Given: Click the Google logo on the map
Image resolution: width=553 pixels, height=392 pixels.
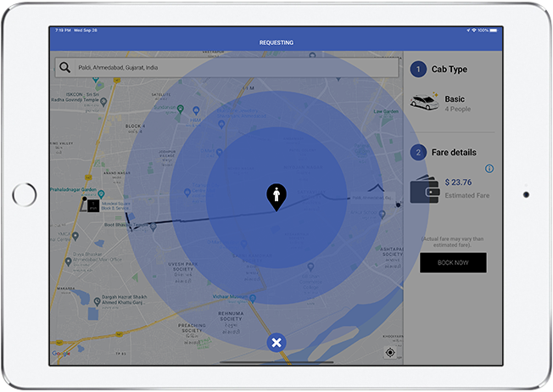Looking at the screenshot, I should (x=61, y=353).
